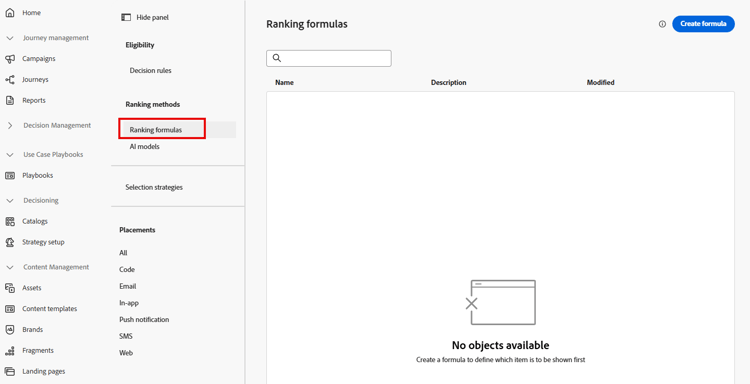Click the Catalogs grid icon
Image resolution: width=750 pixels, height=384 pixels.
[x=10, y=221]
